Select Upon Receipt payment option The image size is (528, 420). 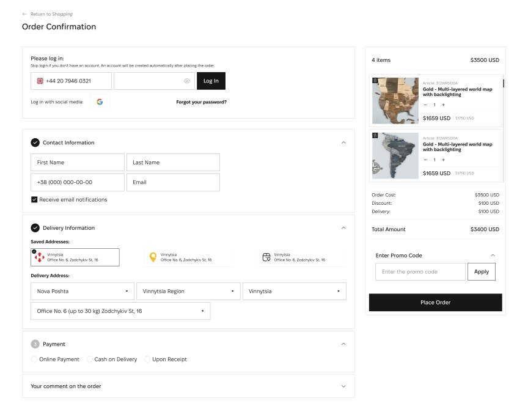pos(147,359)
